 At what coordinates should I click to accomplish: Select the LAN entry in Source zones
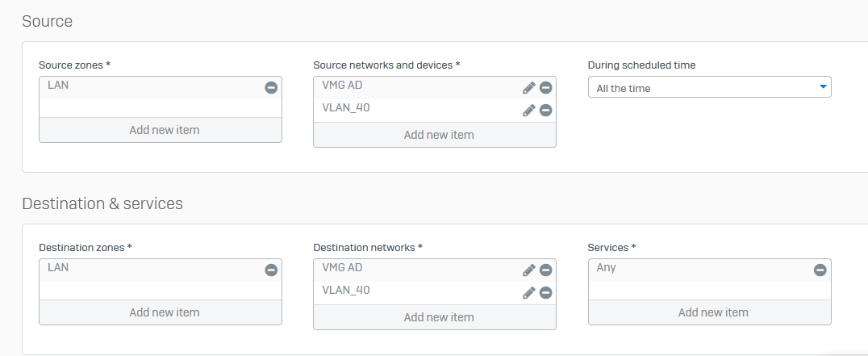(x=145, y=85)
